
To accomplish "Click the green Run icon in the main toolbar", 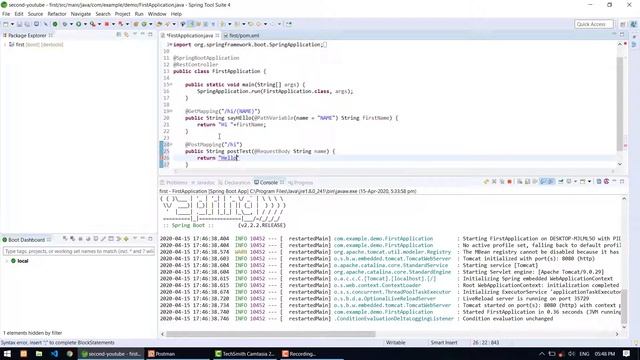I will tap(78, 24).
